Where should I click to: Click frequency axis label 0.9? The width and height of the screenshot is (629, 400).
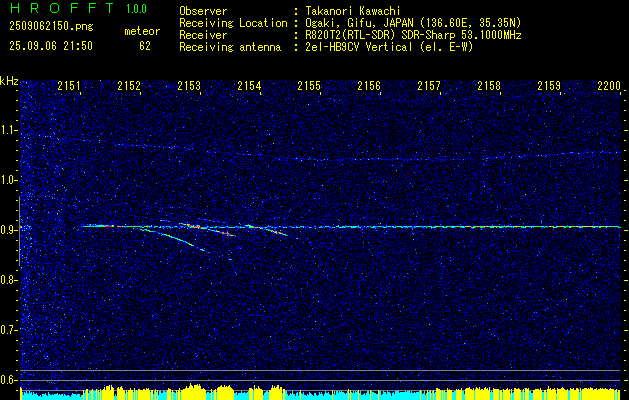9,230
